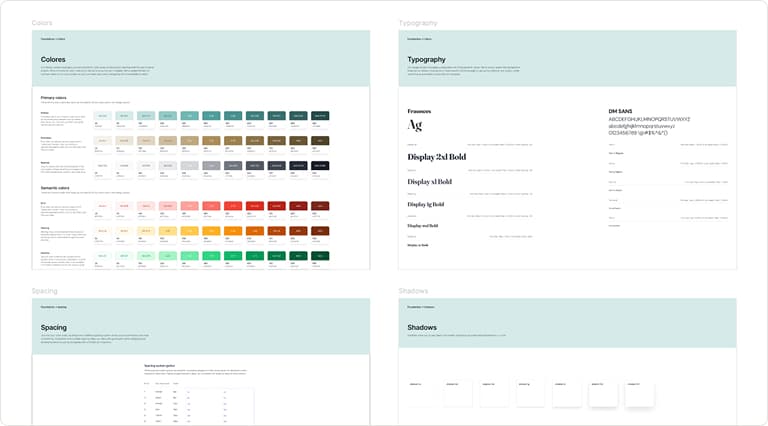The image size is (768, 426).
Task: Select the digits and symbols line under DM SANS
Action: pyautogui.click(x=638, y=133)
